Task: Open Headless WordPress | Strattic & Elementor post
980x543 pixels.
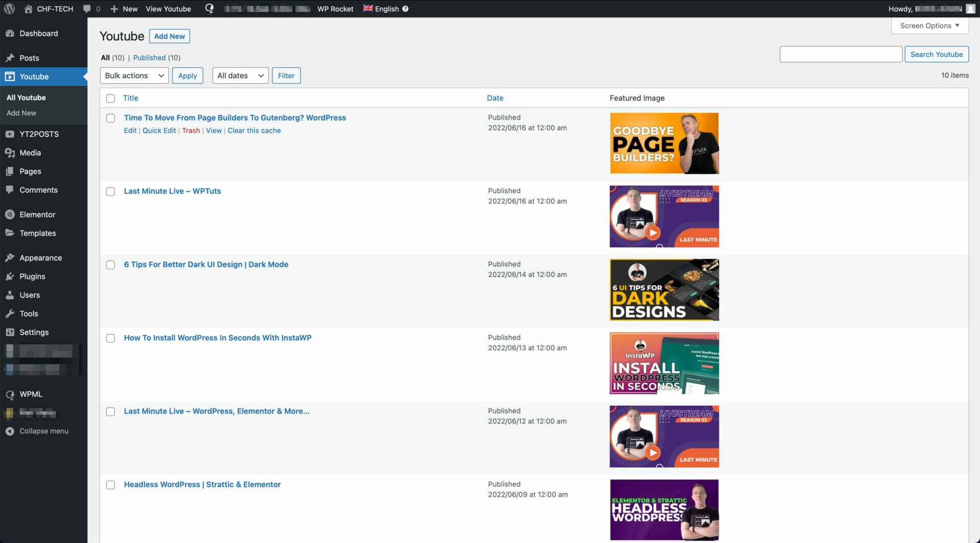Action: (202, 484)
